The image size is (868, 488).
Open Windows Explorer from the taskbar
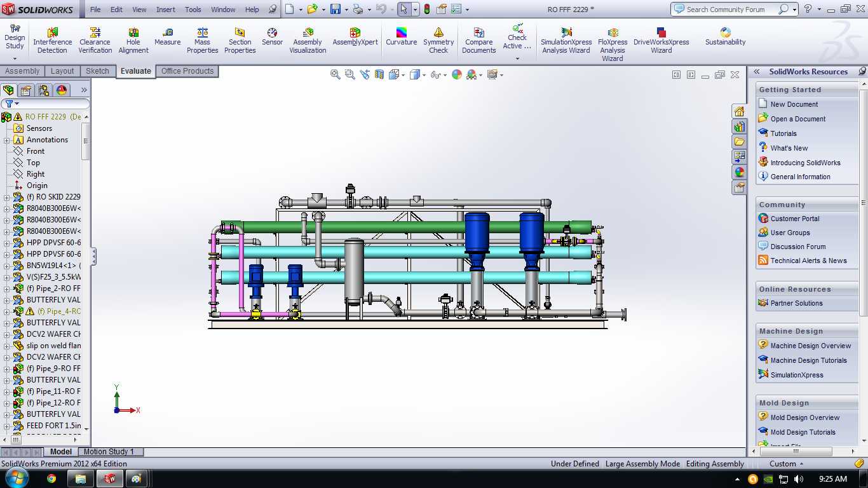(x=81, y=478)
